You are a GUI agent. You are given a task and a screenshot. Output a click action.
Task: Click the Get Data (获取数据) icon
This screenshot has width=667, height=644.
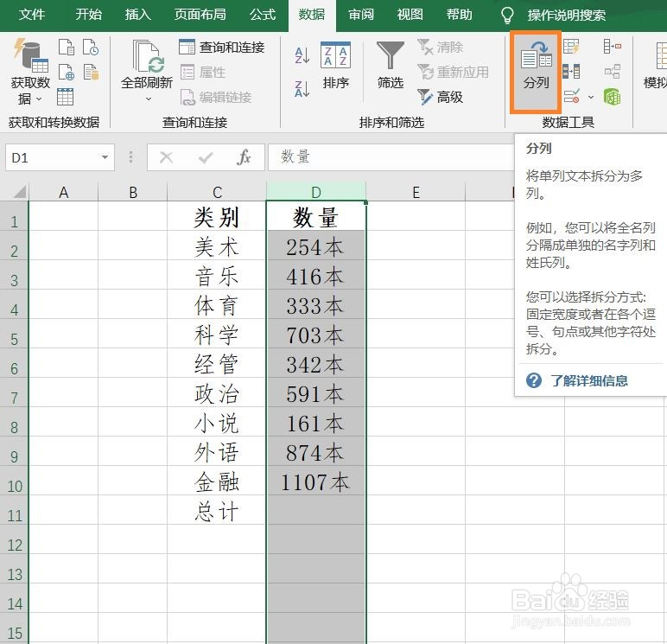coord(30,54)
